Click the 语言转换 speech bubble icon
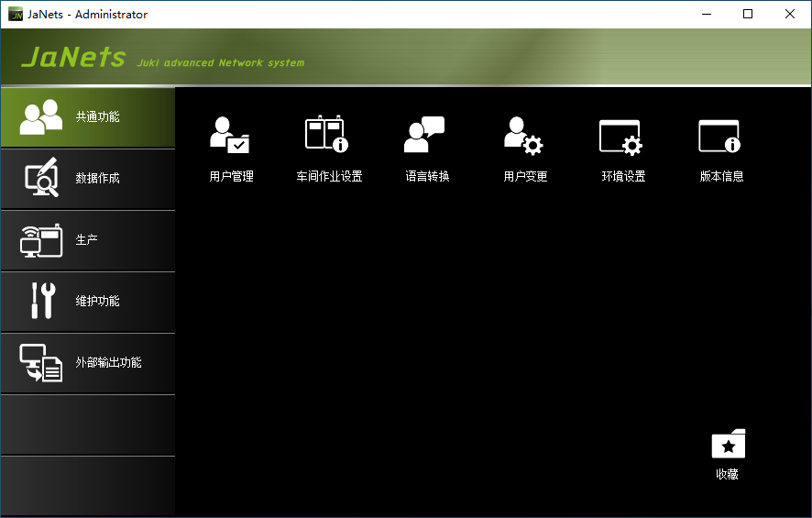Screen dimensions: 812x518 coord(424,135)
